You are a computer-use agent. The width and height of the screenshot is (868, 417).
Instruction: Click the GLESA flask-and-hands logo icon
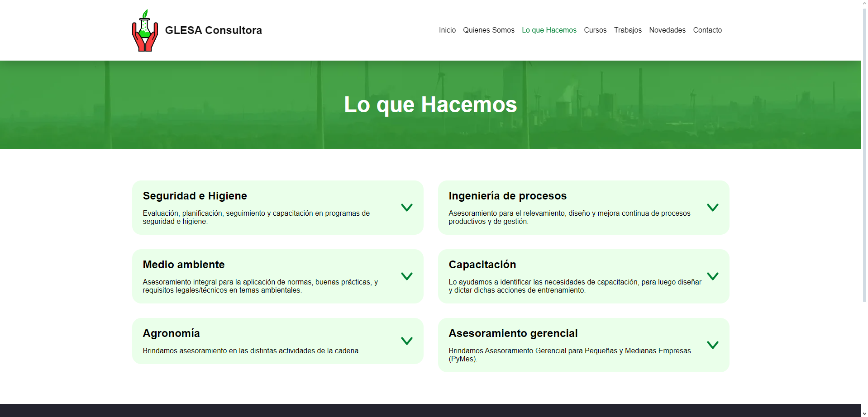click(145, 30)
